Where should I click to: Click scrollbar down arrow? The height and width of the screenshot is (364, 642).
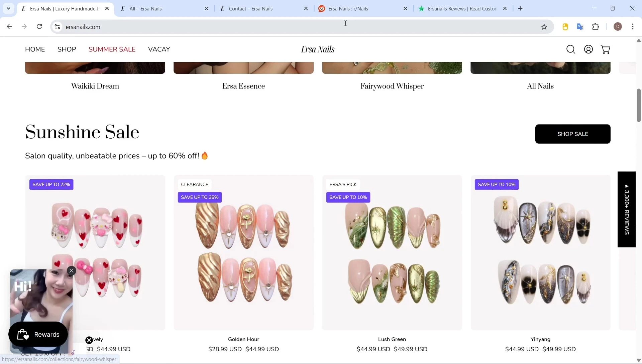point(639,360)
